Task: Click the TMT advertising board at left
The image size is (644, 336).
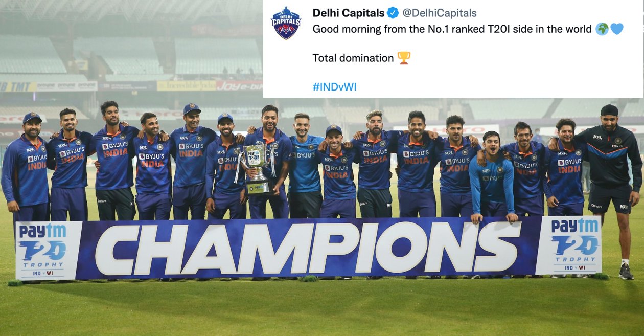Action: point(18,86)
